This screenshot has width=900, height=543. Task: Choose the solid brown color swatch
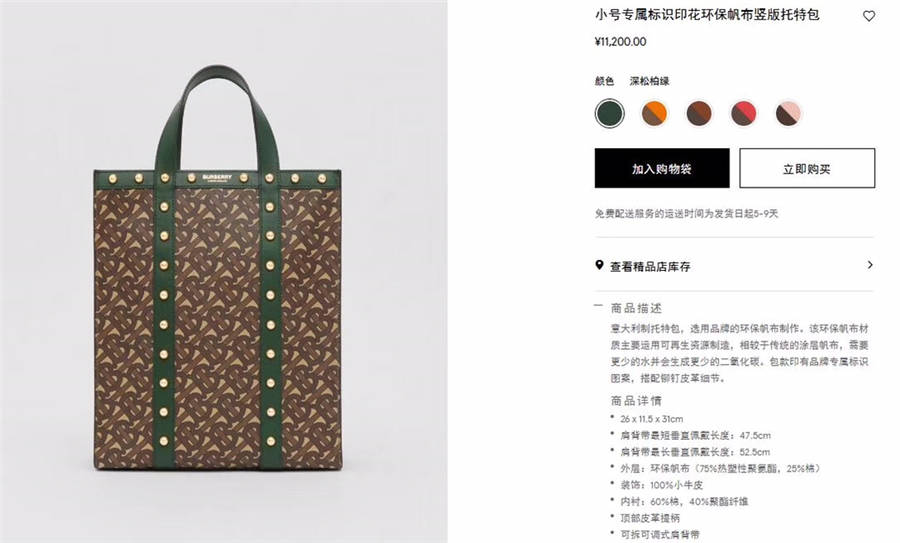click(699, 113)
